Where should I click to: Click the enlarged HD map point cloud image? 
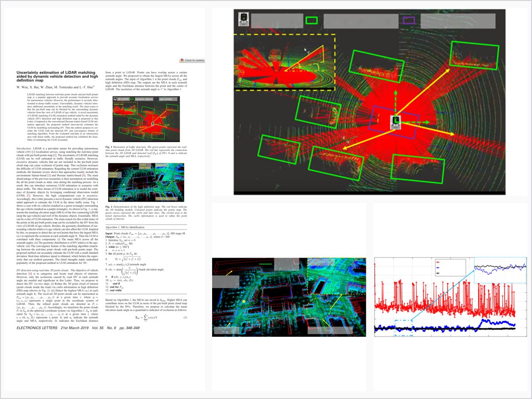pyautogui.click(x=289, y=297)
